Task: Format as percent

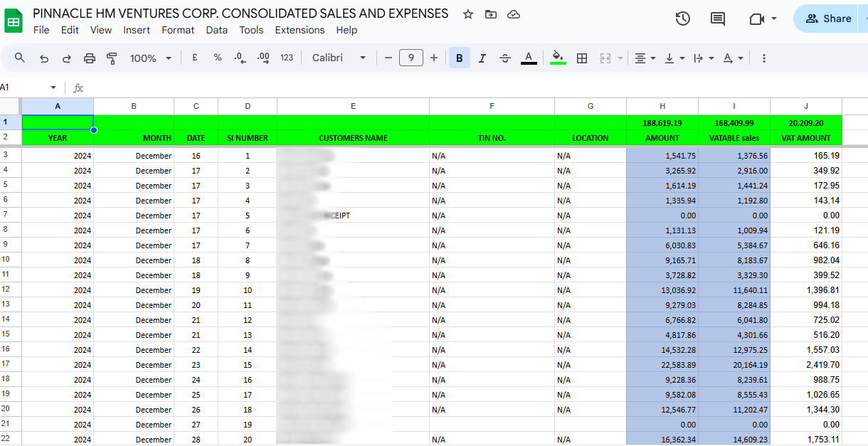Action: click(218, 58)
